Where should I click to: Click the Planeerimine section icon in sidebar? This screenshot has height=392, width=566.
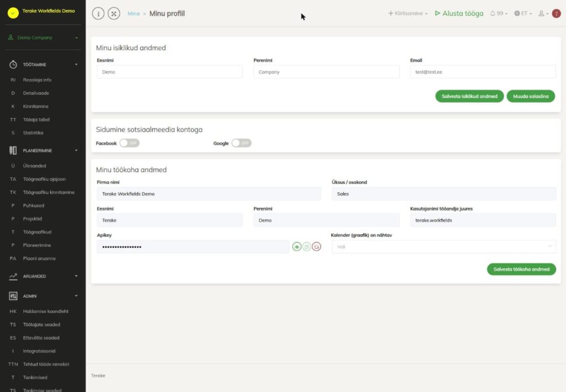click(13, 150)
